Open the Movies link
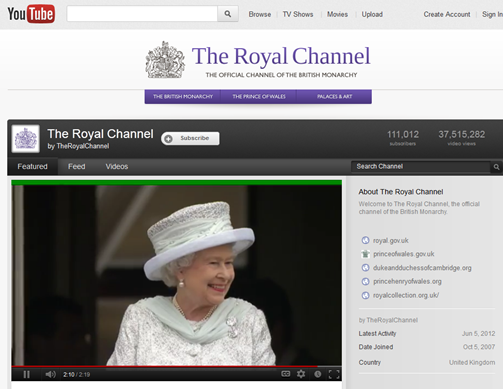Screen dimensions: 503x389 [337, 14]
